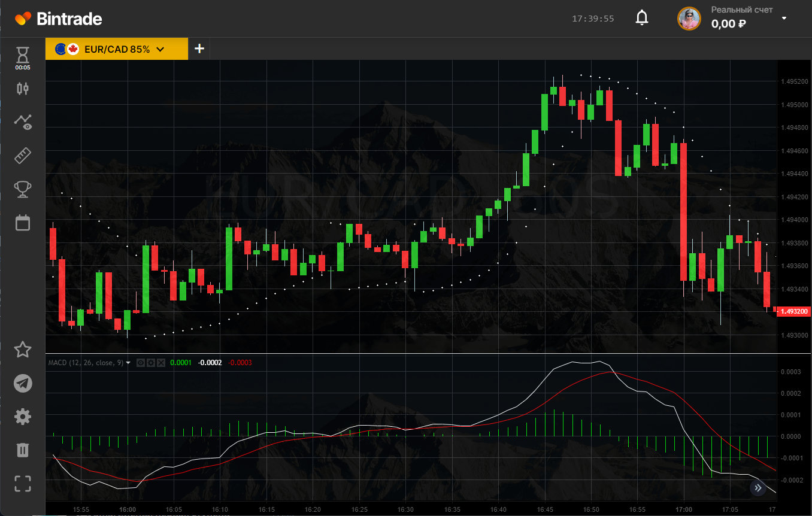Open settings with the gear icon

point(23,417)
